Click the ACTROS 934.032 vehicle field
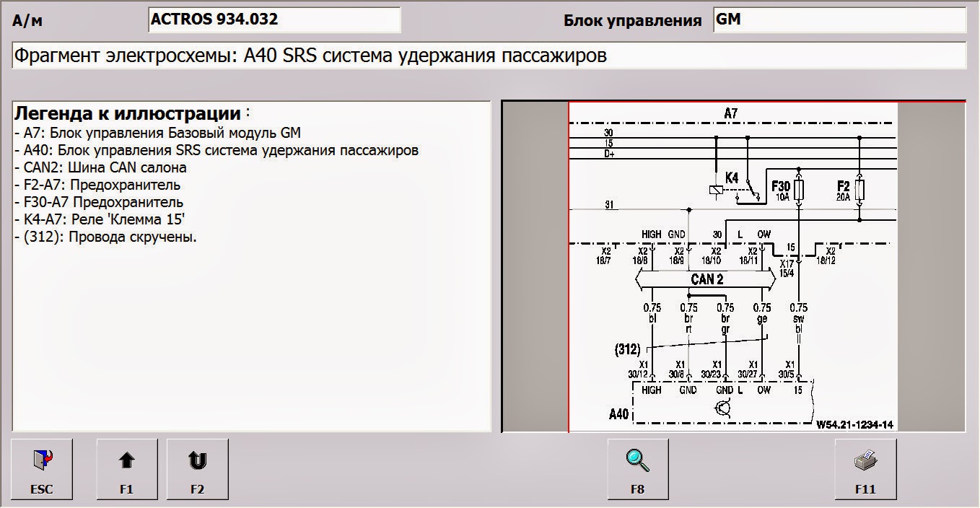Viewport: 980px width, 508px height. pyautogui.click(x=274, y=19)
